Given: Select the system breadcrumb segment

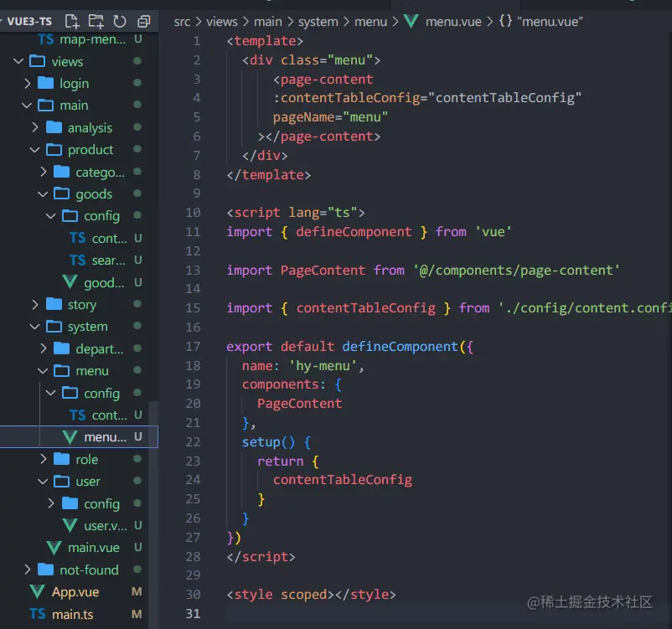Looking at the screenshot, I should 318,22.
